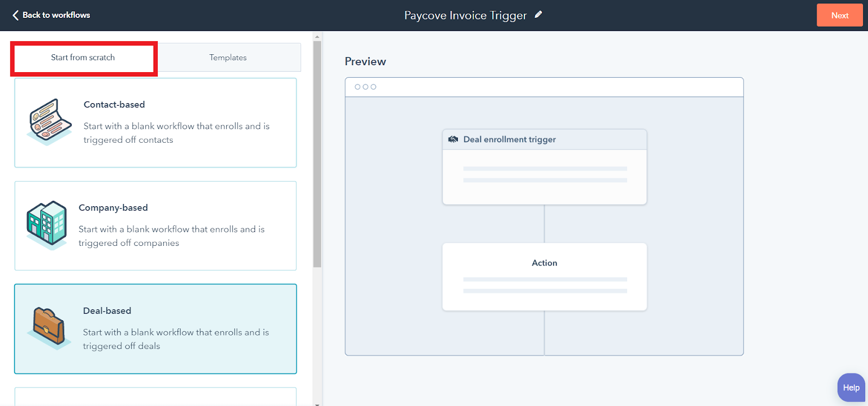
Task: Click the Action box in the preview
Action: click(545, 277)
